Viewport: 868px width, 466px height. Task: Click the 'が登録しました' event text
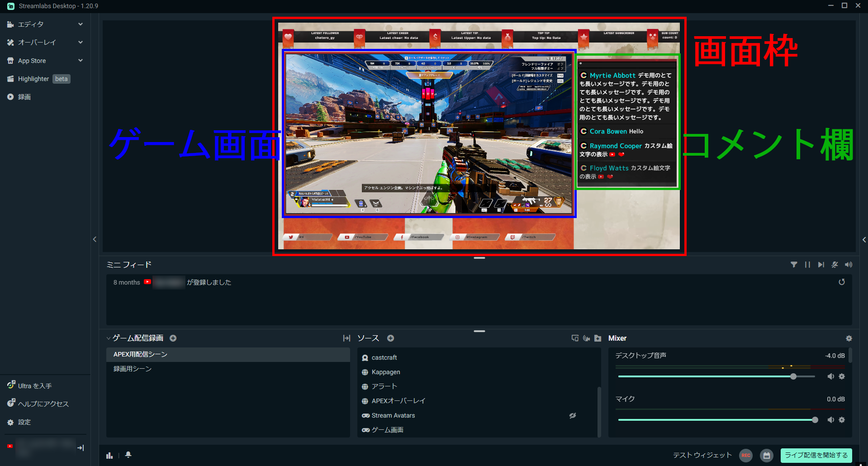click(x=209, y=282)
